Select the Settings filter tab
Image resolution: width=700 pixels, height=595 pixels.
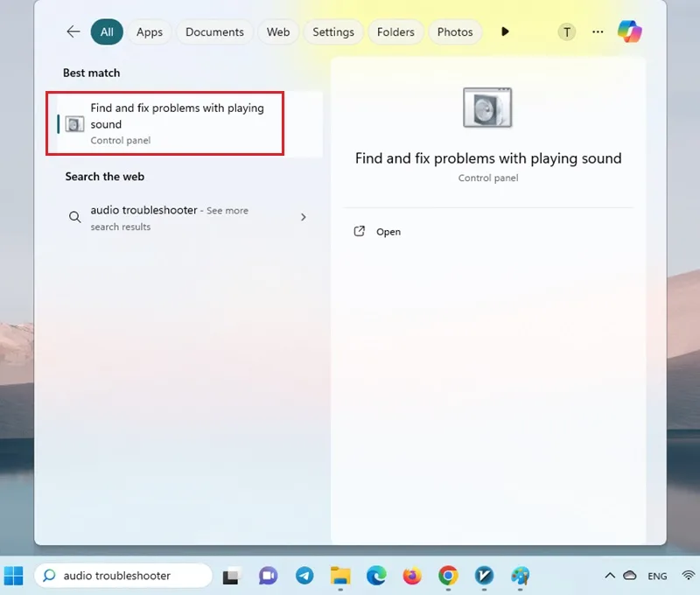(x=333, y=32)
